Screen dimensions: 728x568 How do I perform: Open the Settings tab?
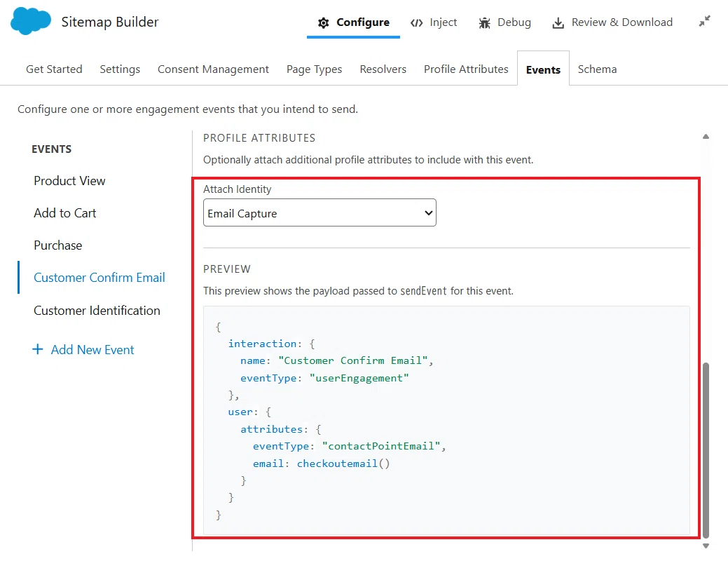(x=120, y=69)
